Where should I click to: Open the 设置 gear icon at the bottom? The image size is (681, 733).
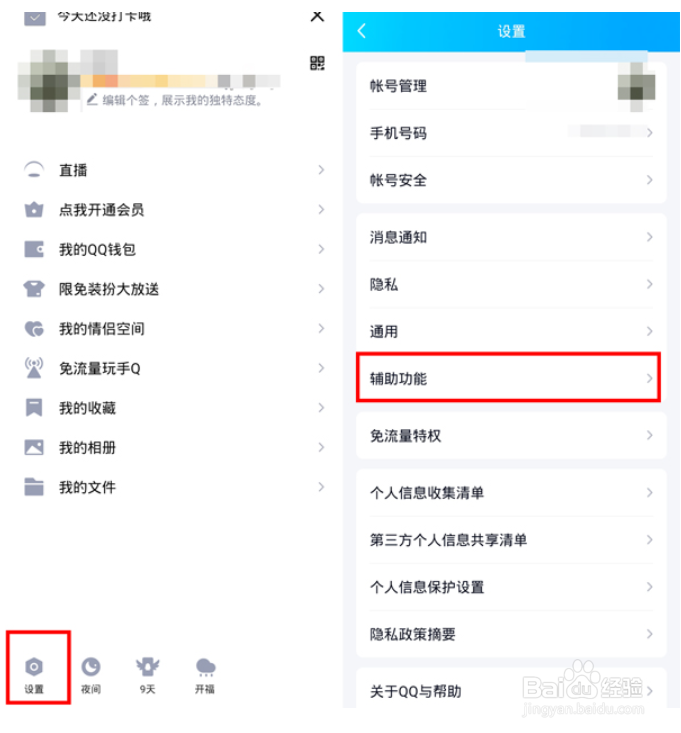[x=34, y=667]
